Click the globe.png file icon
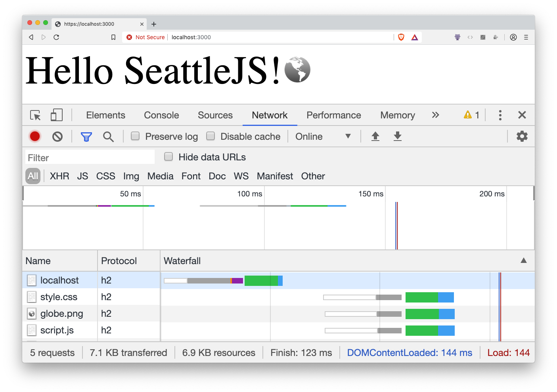Viewport: 557px width, 392px height. click(32, 314)
